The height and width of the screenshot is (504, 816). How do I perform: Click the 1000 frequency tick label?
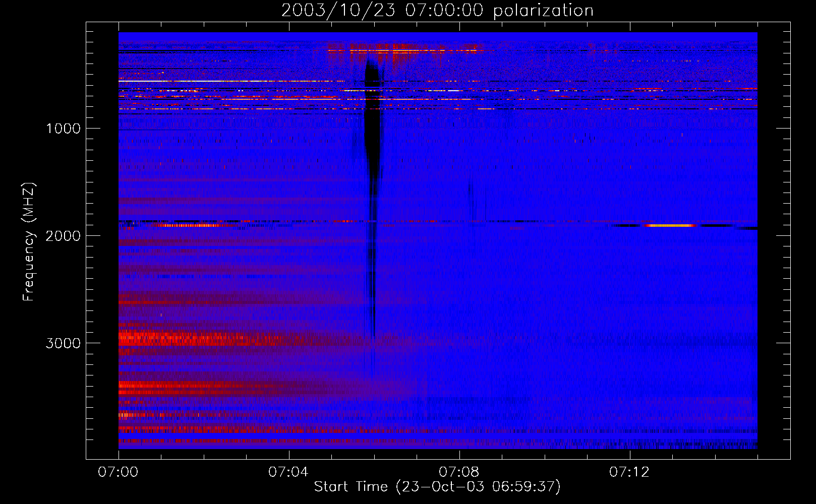point(63,129)
